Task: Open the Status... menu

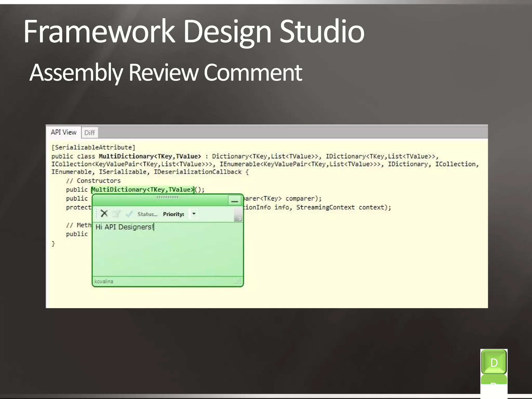Action: point(147,214)
